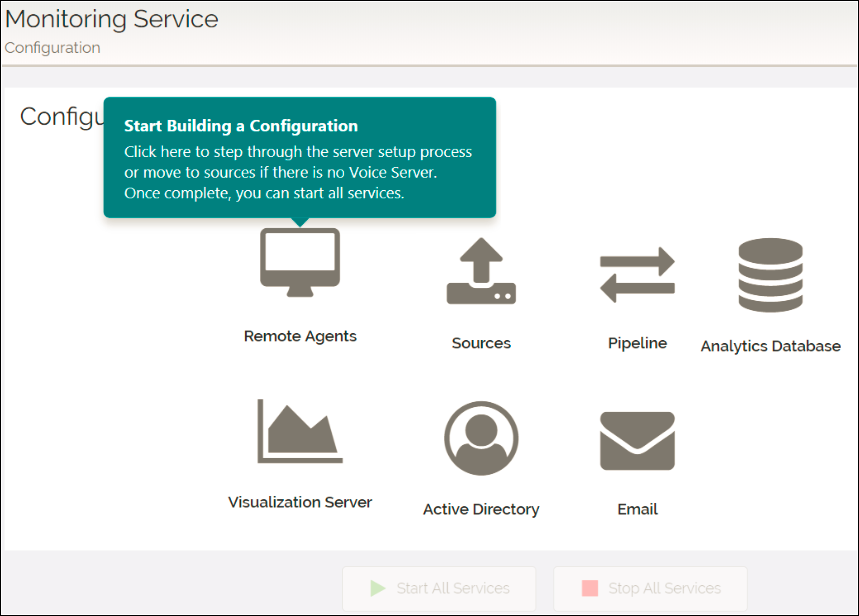
Task: Click the Visualization Server area chart icon
Action: 300,432
